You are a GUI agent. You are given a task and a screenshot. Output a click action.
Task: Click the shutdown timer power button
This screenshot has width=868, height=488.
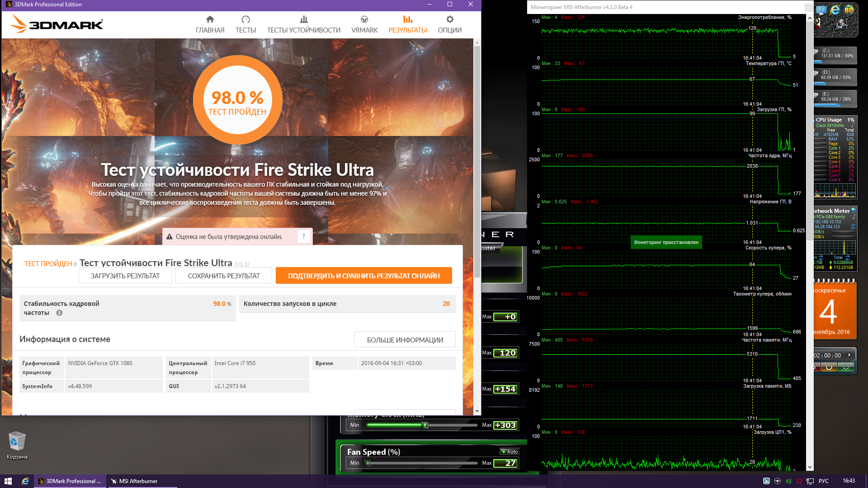click(x=829, y=367)
